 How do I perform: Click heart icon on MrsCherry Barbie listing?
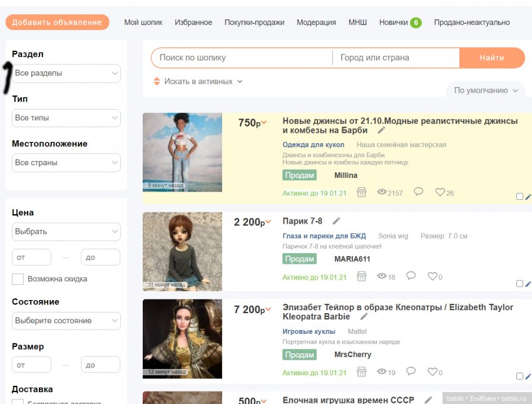coord(432,372)
